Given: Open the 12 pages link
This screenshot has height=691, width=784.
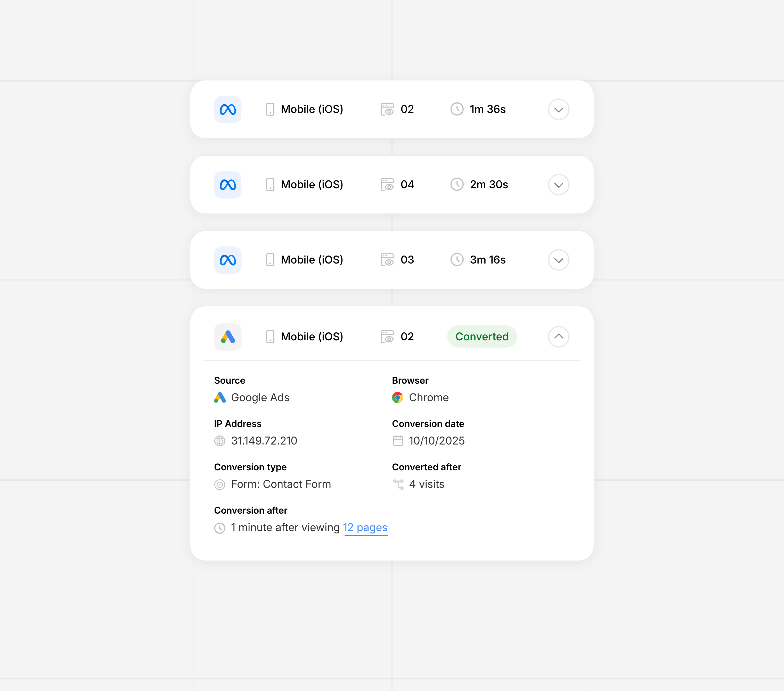Looking at the screenshot, I should (x=365, y=528).
